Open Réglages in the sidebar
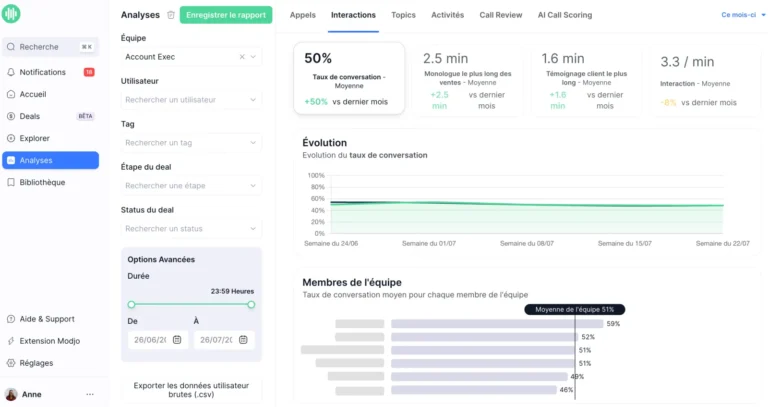 pyautogui.click(x=50, y=363)
